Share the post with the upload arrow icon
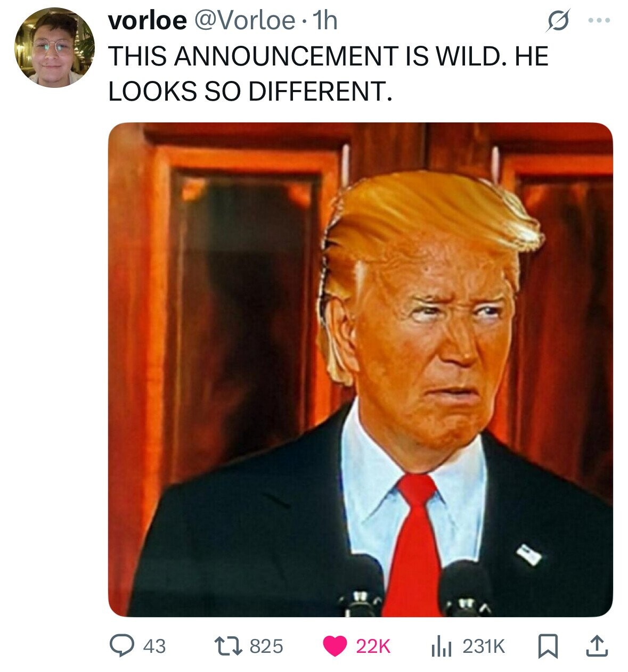Viewport: 628px width, 672px height. point(596,646)
